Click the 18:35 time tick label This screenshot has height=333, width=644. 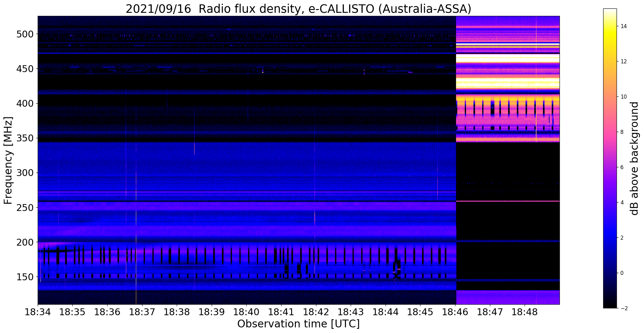pos(73,312)
